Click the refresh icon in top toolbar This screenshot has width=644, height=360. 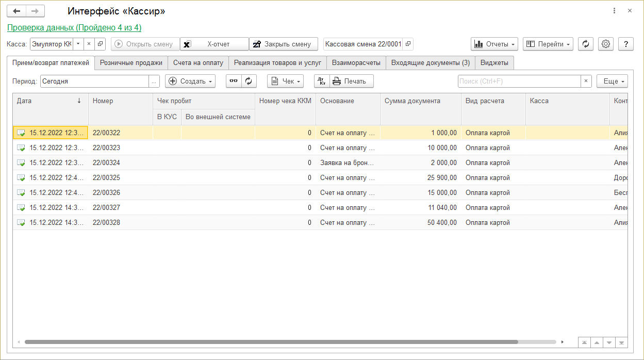click(x=585, y=44)
